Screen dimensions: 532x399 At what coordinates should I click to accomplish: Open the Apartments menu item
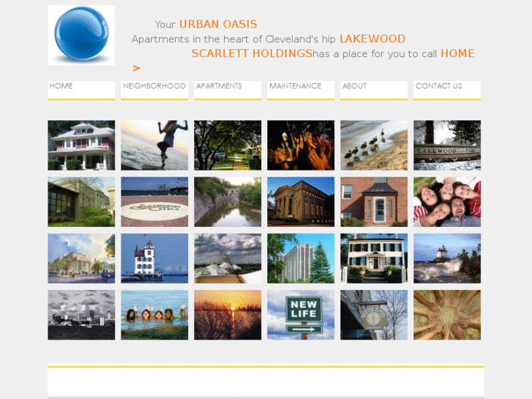pyautogui.click(x=219, y=86)
